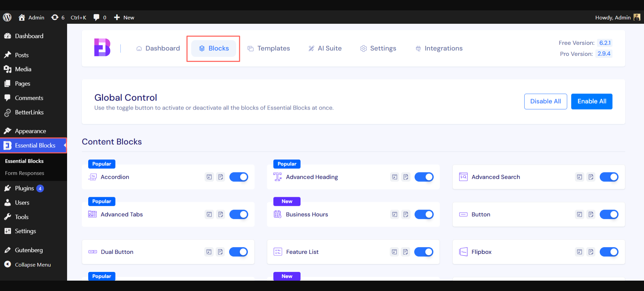Image resolution: width=644 pixels, height=291 pixels.
Task: Switch to the Templates tab
Action: (269, 48)
